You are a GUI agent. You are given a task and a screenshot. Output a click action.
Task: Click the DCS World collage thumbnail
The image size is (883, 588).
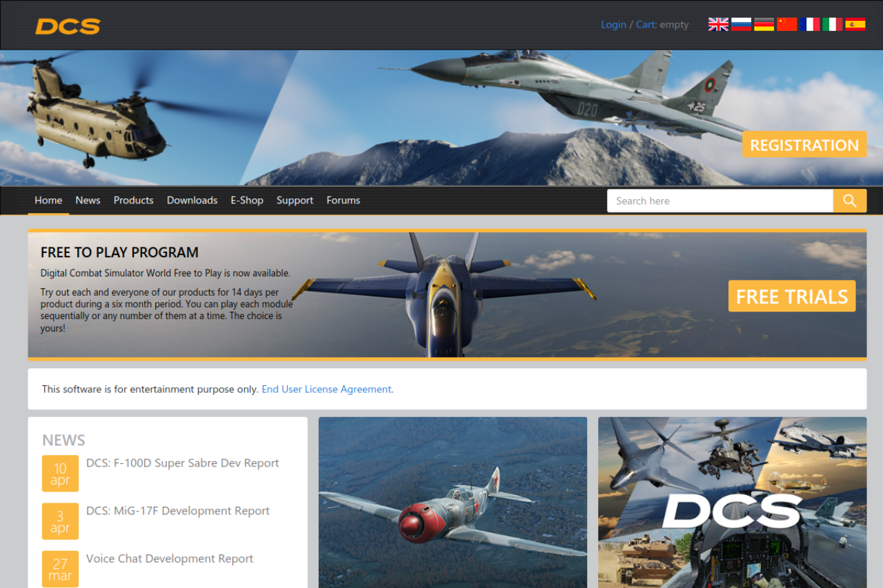pyautogui.click(x=732, y=502)
